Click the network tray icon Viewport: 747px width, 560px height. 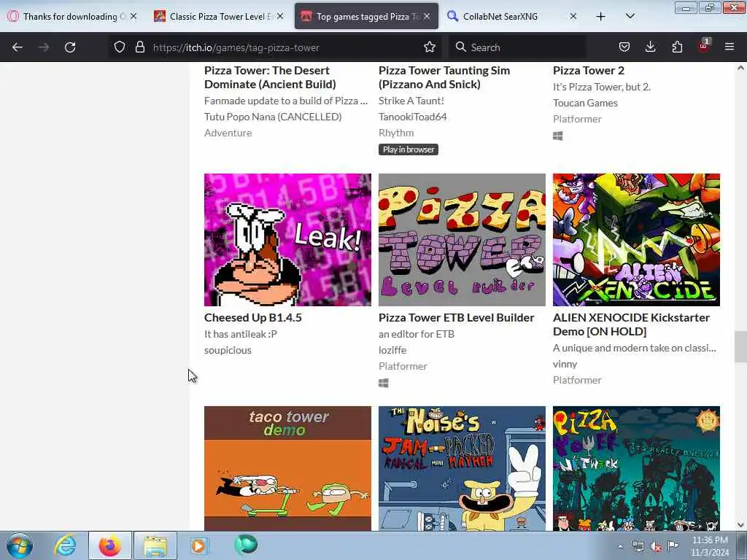638,547
